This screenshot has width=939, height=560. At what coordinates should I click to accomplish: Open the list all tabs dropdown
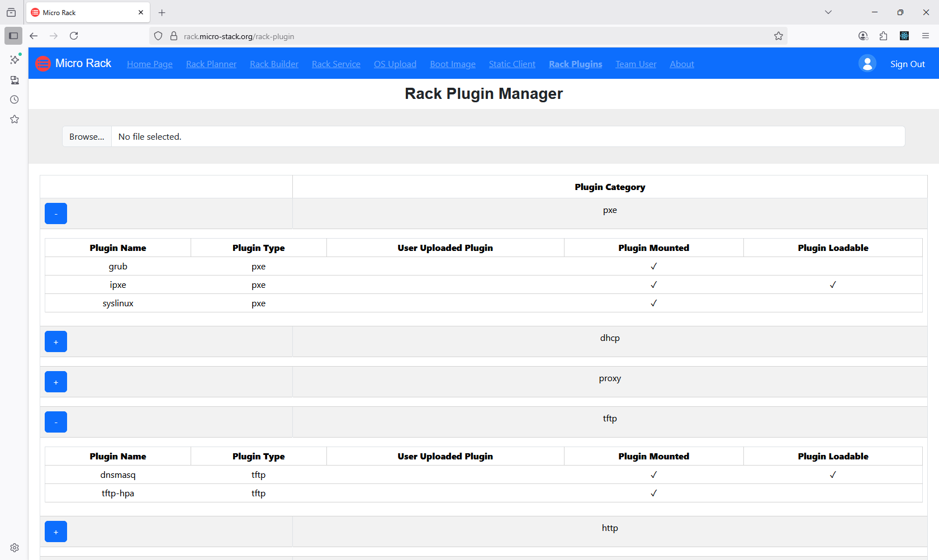point(828,12)
